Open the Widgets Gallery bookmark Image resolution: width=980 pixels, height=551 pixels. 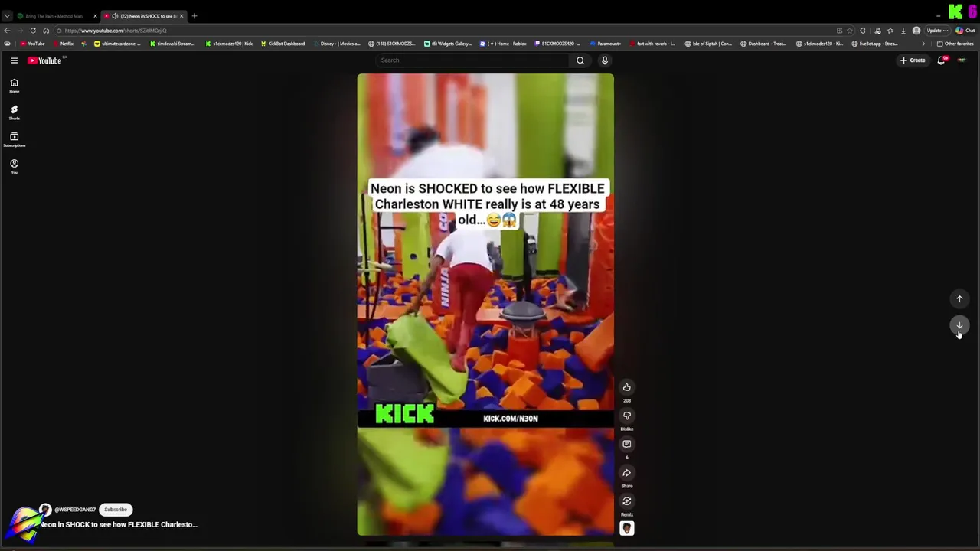click(x=449, y=44)
